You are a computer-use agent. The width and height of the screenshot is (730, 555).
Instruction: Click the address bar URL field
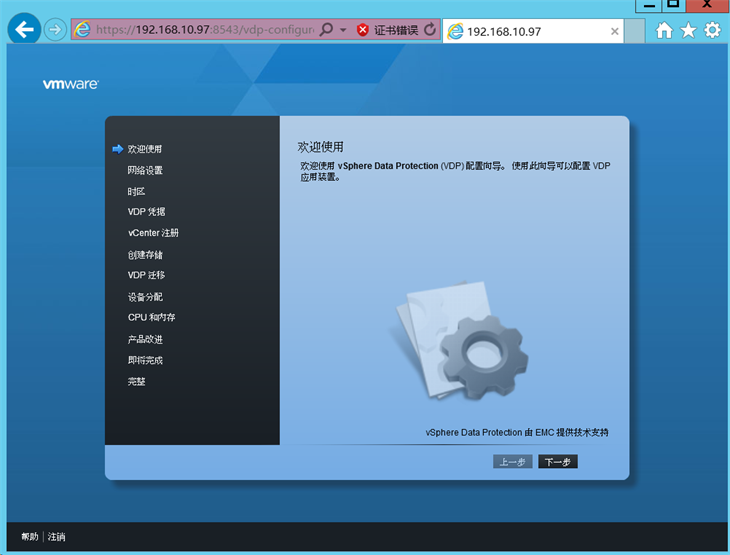[x=205, y=30]
